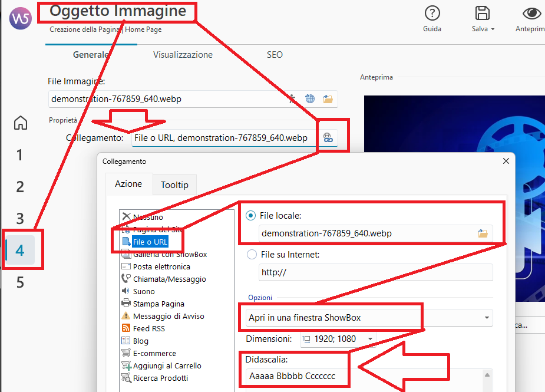Go to step 5 in sidebar
Viewport: 545px width, 392px height.
point(20,282)
